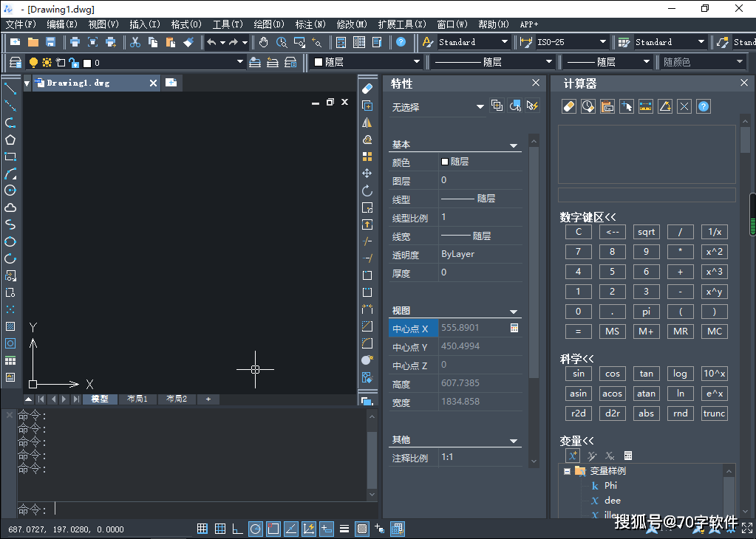Screen dimensions: 756x539
Task: Activate the Pan hand tool
Action: tap(263, 42)
